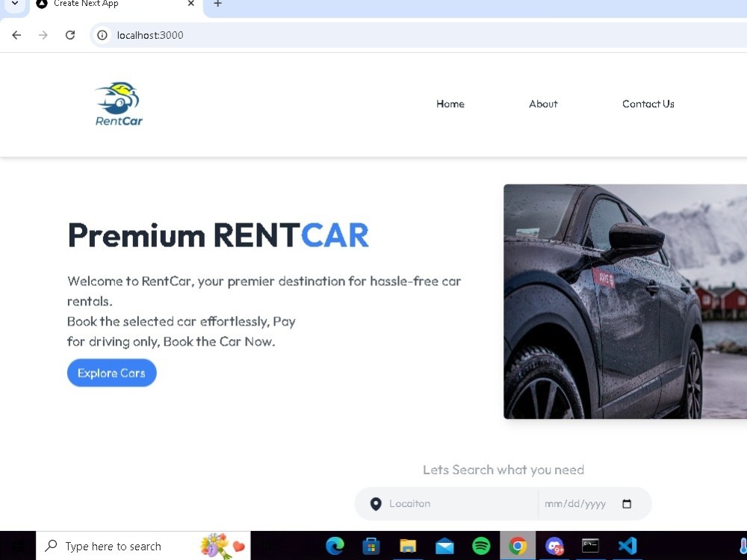Switch to Chrome in the taskbar
Image resolution: width=747 pixels, height=560 pixels.
[x=518, y=546]
